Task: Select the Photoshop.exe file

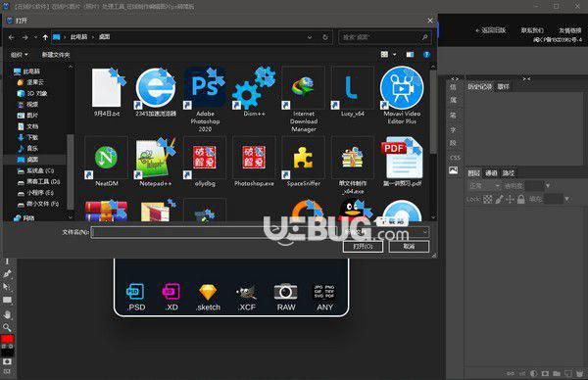Action: (254, 162)
